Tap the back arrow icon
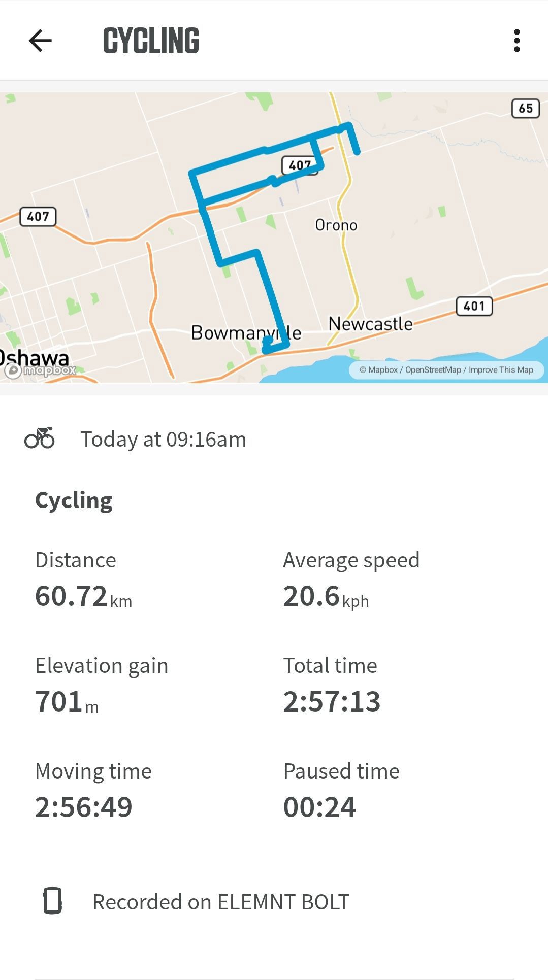 40,41
